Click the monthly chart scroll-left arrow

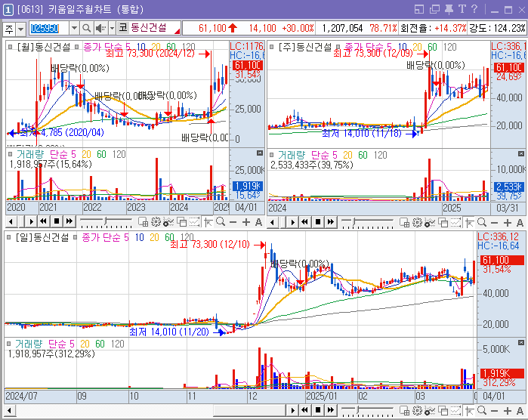(x=11, y=221)
